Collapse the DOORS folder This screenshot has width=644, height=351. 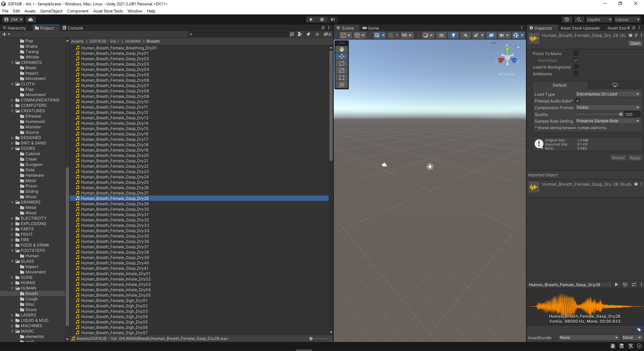12,148
